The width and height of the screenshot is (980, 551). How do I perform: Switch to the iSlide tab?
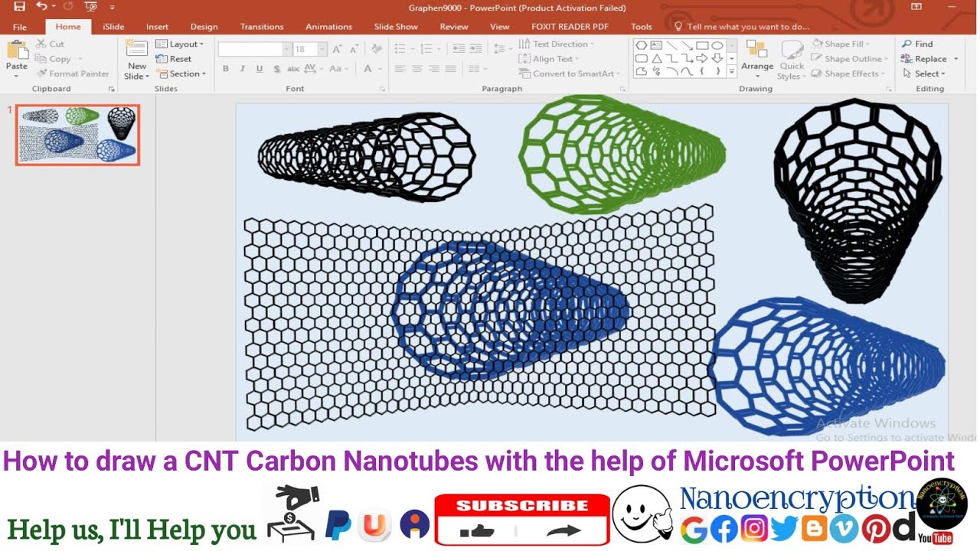(113, 27)
